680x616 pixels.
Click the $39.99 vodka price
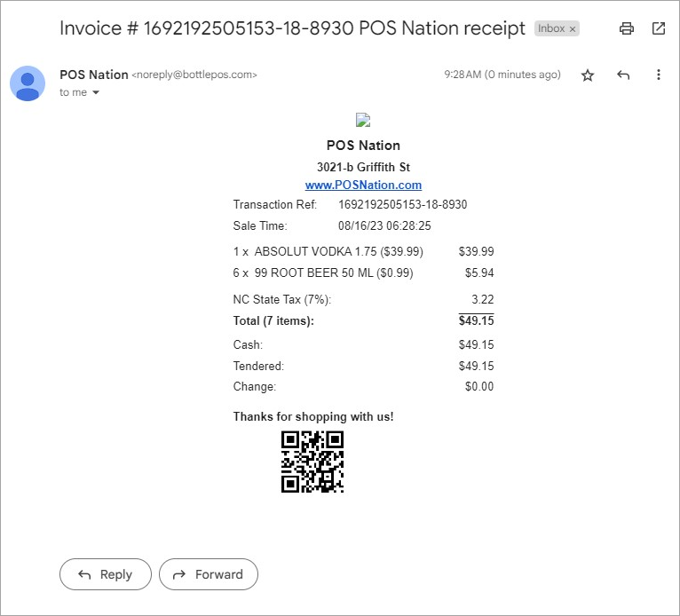[x=476, y=251]
